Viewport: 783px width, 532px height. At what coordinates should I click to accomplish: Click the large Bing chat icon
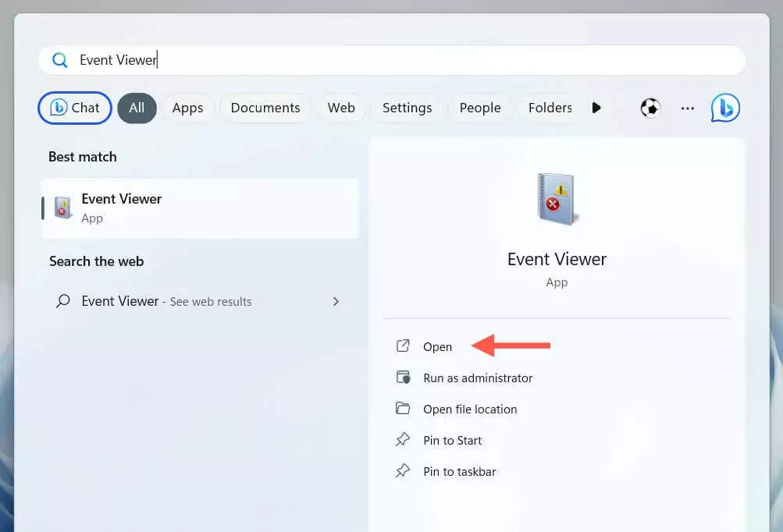725,108
